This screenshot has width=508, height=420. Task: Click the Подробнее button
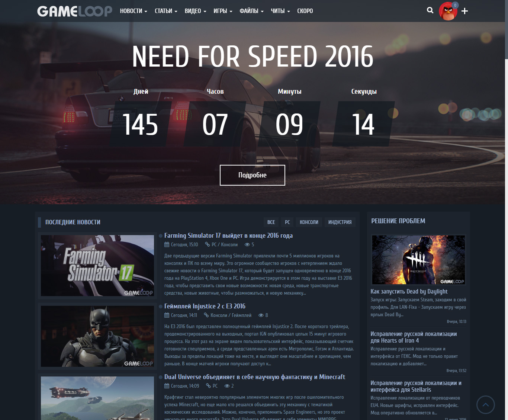(x=253, y=175)
